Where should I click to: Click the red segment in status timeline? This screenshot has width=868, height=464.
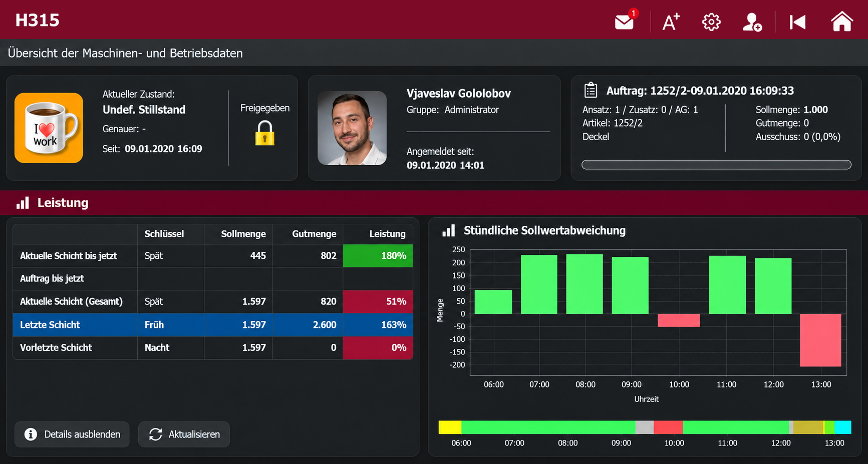pos(668,427)
